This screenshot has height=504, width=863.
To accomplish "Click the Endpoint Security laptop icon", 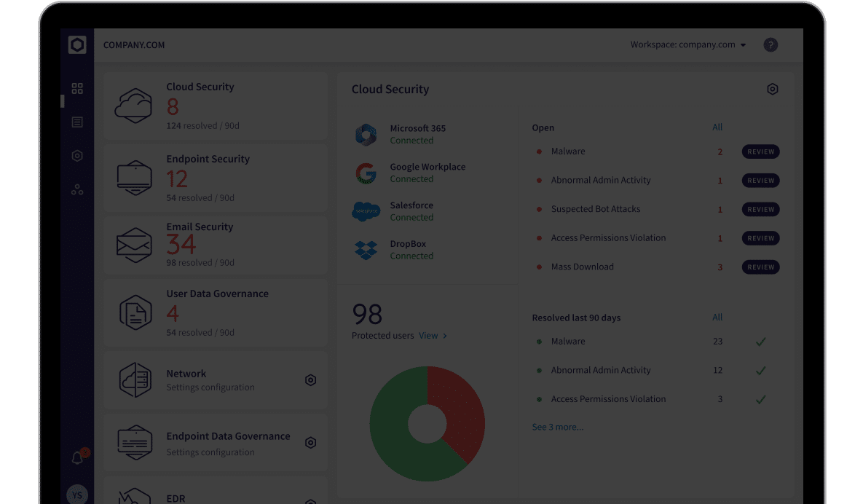I will pos(134,178).
